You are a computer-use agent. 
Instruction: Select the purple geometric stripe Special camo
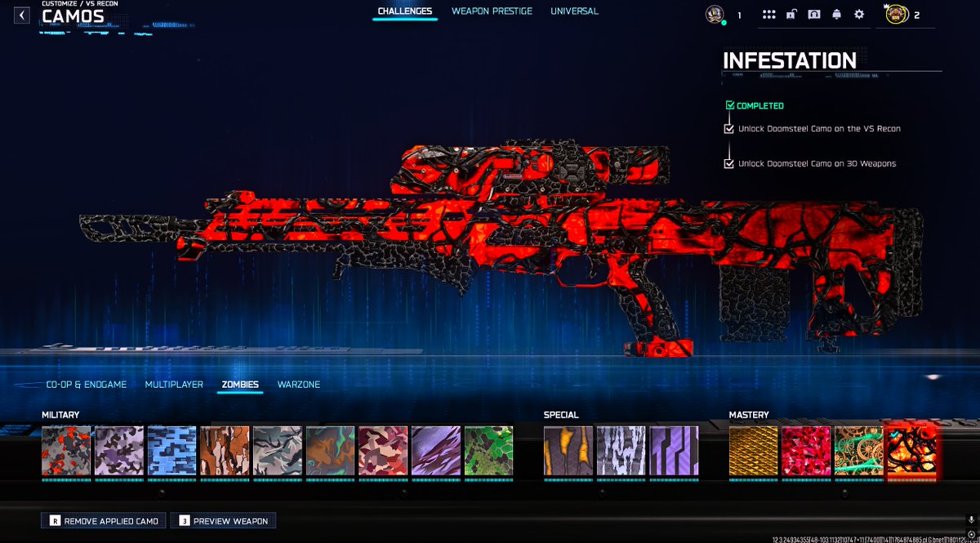coord(674,451)
